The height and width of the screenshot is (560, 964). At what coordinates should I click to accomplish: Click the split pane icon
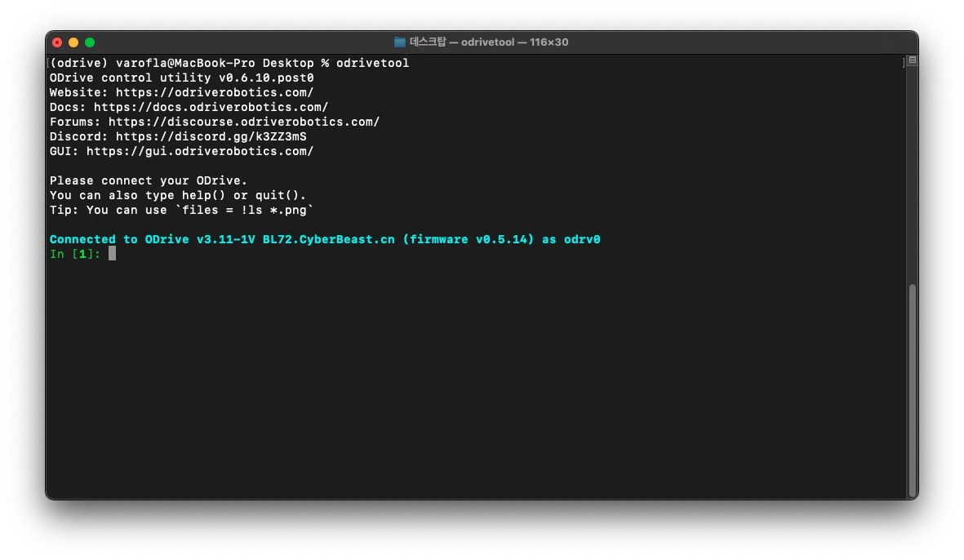point(912,61)
